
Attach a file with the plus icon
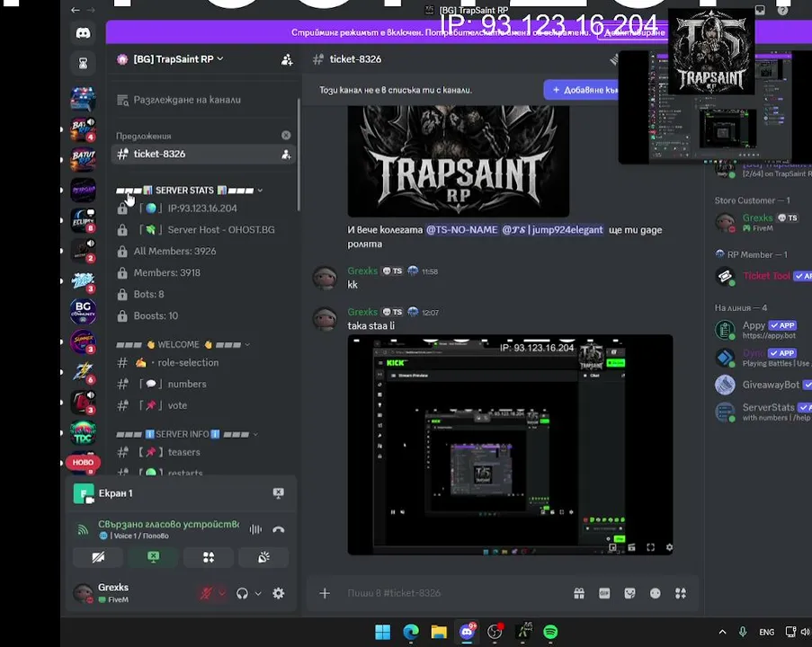pos(325,593)
